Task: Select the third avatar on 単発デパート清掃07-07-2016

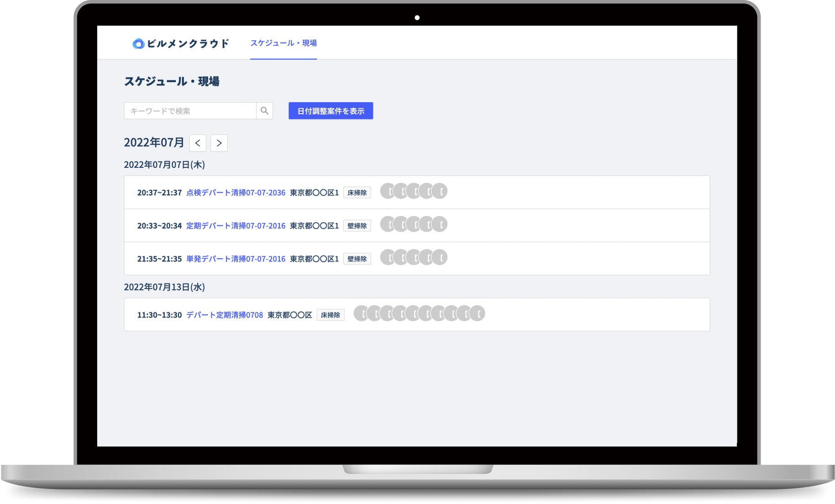Action: 414,257
